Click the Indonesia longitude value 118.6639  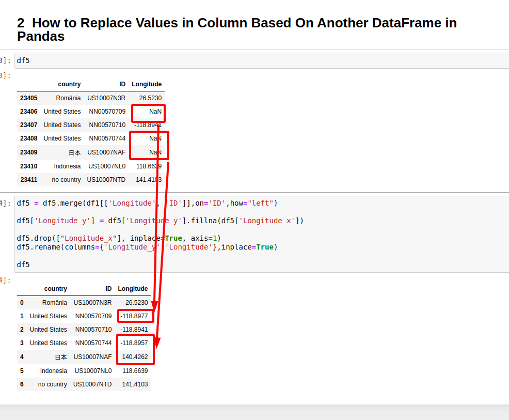click(x=135, y=370)
